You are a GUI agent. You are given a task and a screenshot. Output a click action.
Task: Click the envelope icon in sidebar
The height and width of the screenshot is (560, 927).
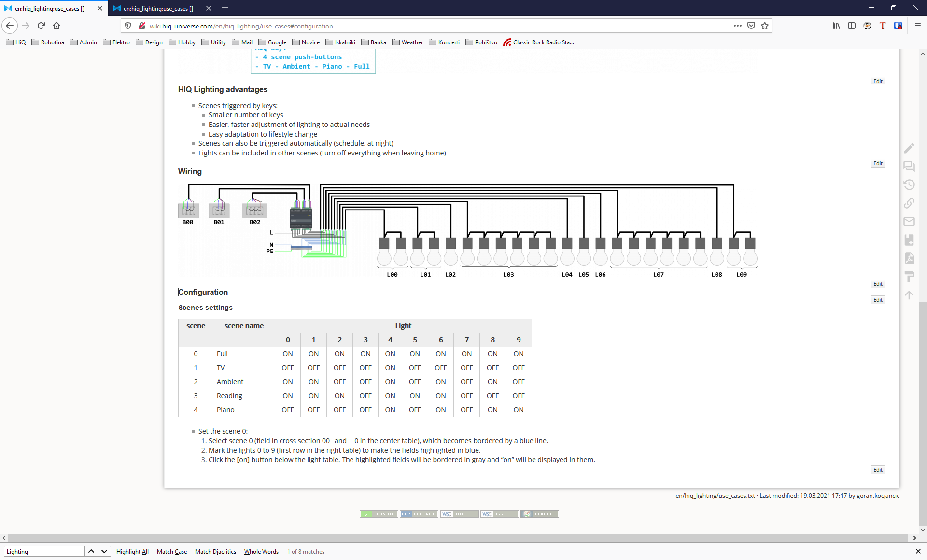pyautogui.click(x=909, y=222)
